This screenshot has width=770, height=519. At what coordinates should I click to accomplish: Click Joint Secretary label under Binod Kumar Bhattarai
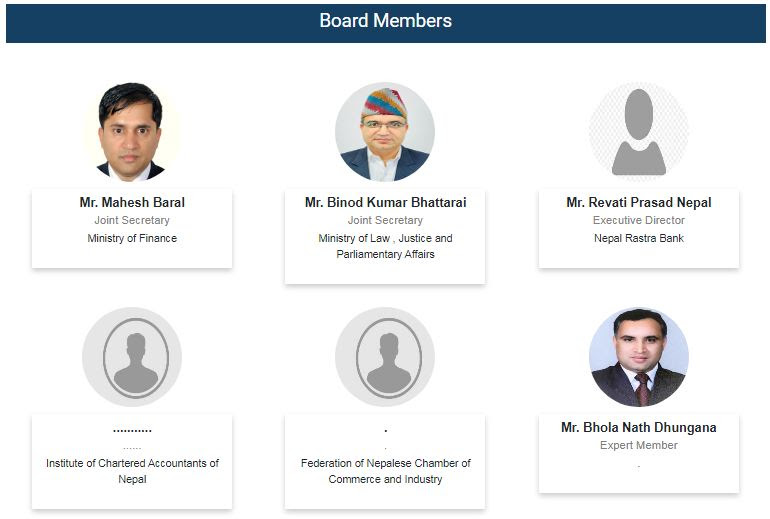click(x=385, y=220)
